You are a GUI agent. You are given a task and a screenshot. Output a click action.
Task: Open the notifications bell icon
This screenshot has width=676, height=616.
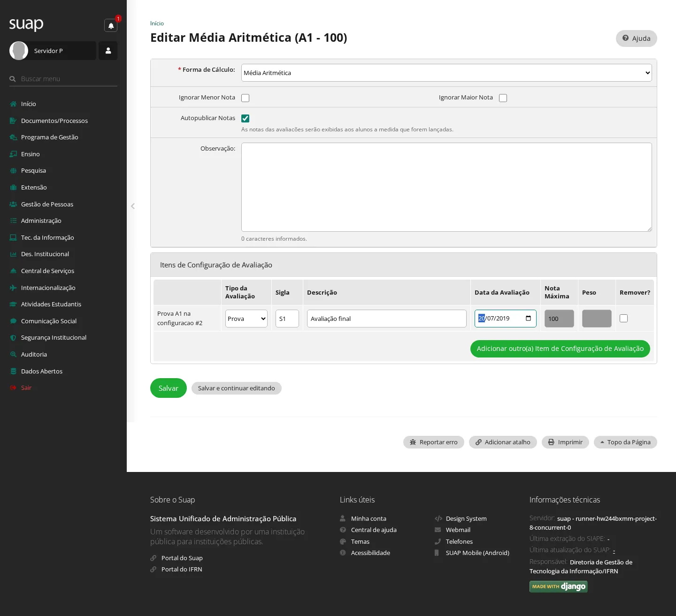(x=111, y=26)
